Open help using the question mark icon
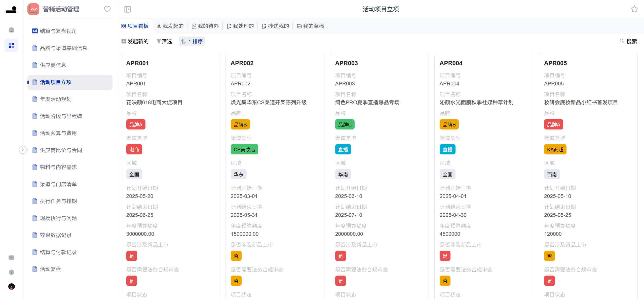 click(x=11, y=272)
